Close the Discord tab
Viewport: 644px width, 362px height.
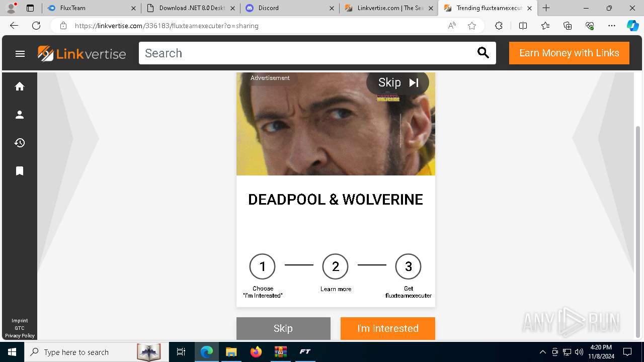click(332, 8)
